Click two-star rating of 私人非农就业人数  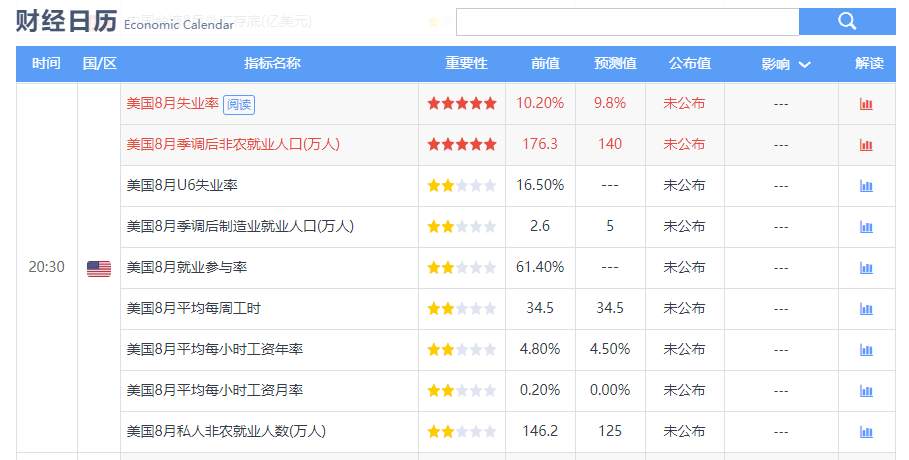(x=462, y=432)
